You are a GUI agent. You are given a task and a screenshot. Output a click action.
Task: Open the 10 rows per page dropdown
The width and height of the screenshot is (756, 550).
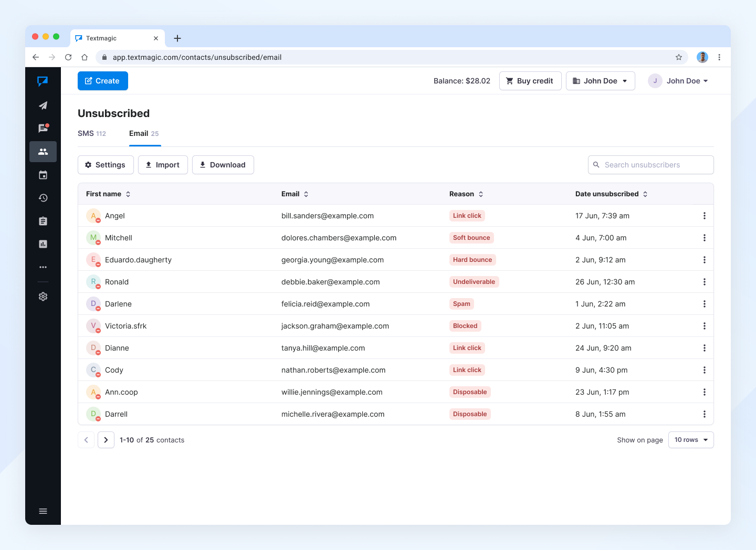(x=690, y=440)
